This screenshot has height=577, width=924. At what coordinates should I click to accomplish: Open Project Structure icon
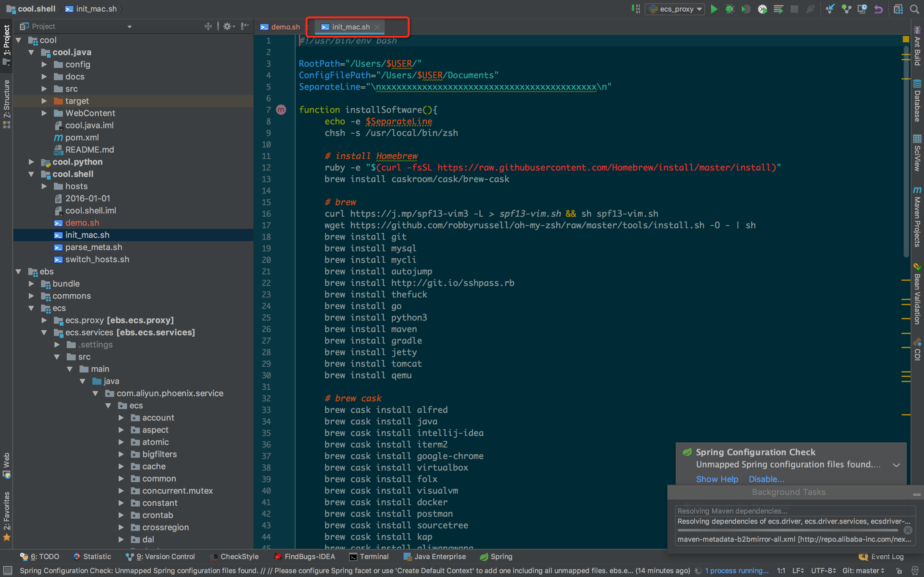(x=898, y=9)
